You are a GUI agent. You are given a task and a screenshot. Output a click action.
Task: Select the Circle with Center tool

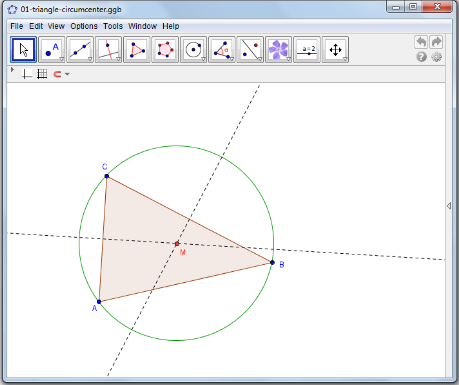(x=193, y=50)
